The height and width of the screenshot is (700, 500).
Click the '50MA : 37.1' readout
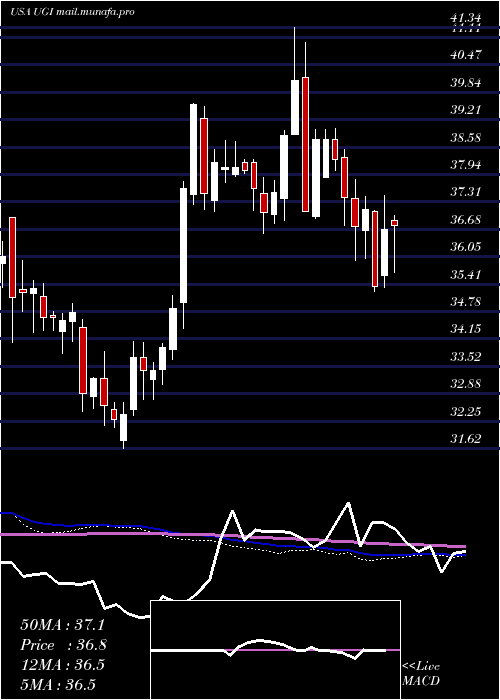coord(62,625)
